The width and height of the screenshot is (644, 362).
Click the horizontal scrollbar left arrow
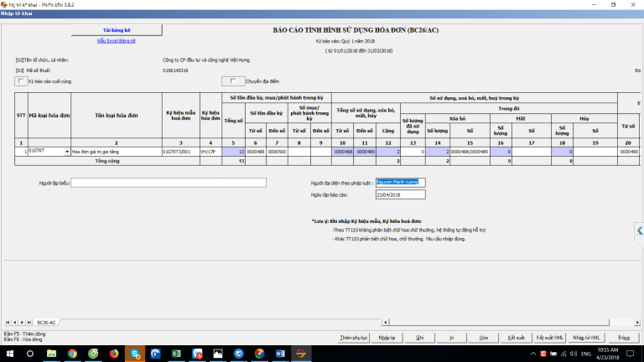(x=385, y=323)
